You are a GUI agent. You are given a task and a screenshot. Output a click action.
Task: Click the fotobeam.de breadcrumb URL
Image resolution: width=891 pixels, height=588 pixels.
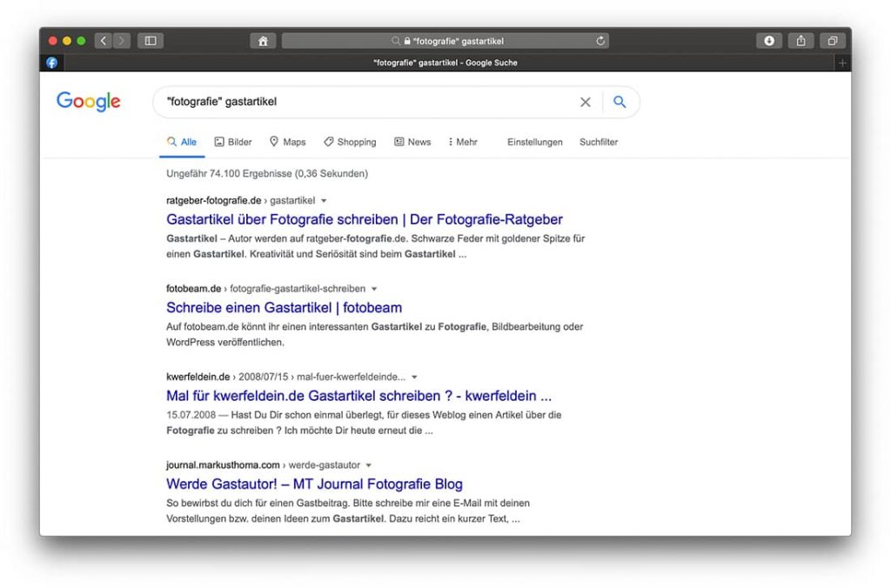(x=265, y=289)
